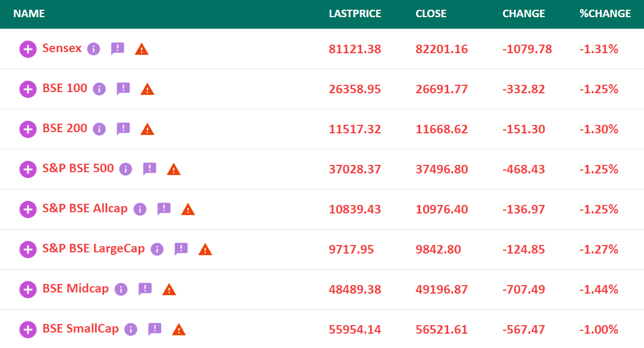The width and height of the screenshot is (644, 348).
Task: Add S&P BSE Allcap with its plus icon
Action: [x=28, y=209]
